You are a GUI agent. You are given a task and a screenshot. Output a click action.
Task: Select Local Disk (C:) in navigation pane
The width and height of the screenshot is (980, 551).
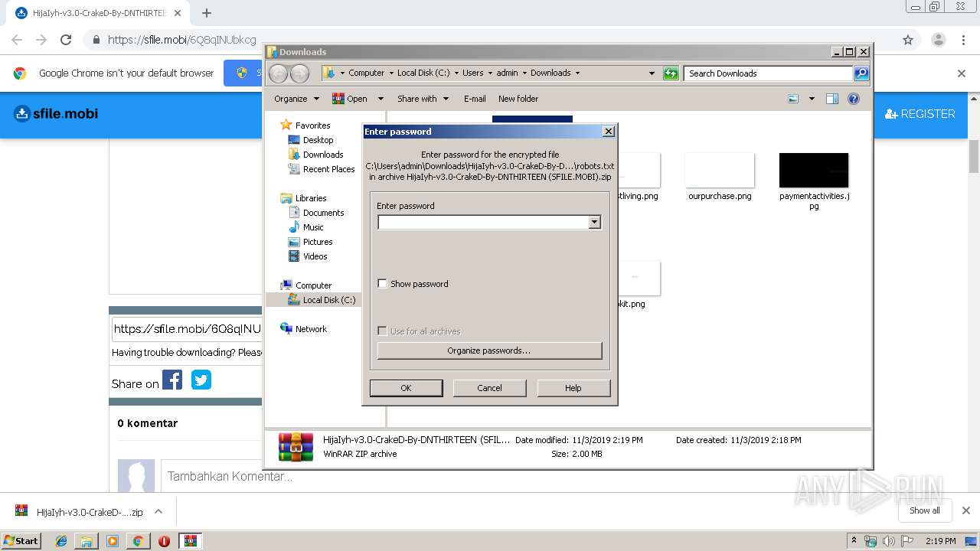[328, 300]
